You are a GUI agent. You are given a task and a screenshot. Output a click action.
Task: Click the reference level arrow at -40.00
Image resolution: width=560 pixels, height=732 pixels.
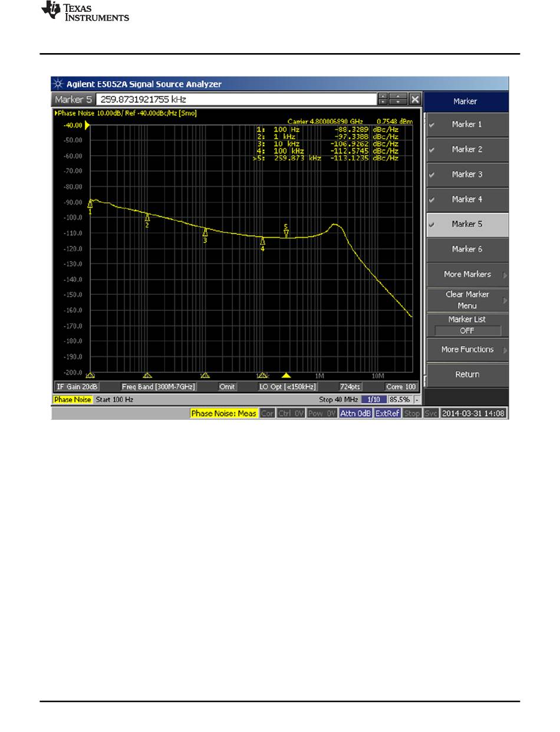point(88,125)
